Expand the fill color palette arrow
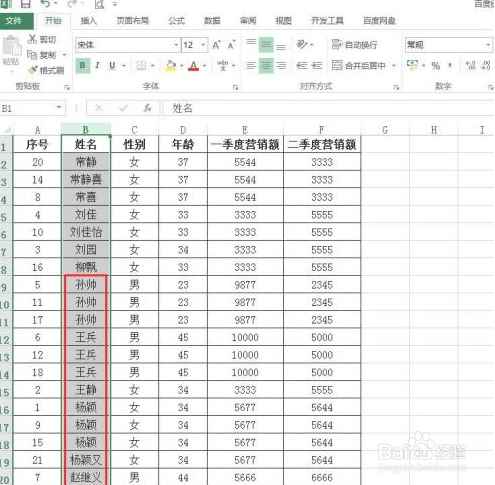Screen dimensions: 495x485 pos(182,66)
